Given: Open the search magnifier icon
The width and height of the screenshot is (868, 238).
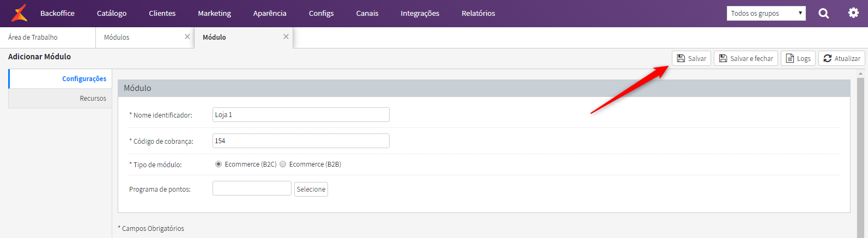Looking at the screenshot, I should [823, 13].
